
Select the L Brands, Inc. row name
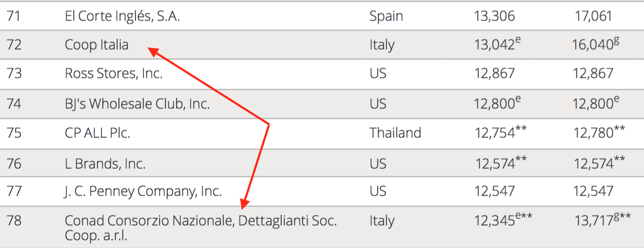pyautogui.click(x=105, y=163)
